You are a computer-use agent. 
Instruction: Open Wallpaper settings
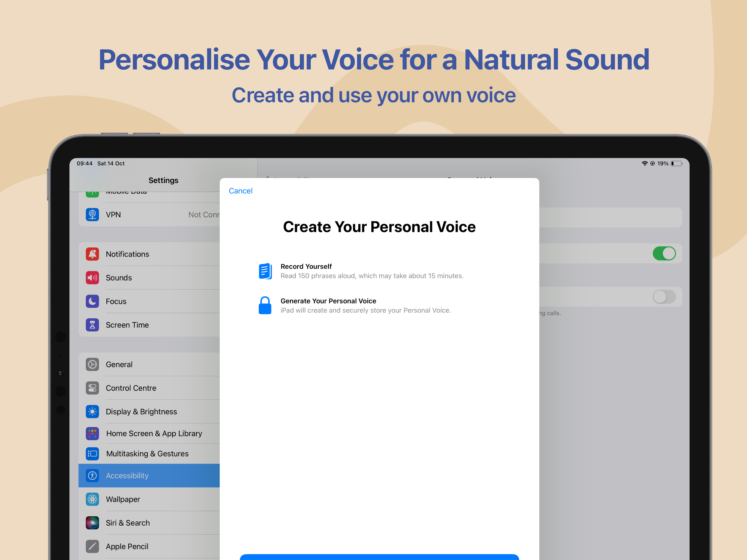(x=149, y=499)
